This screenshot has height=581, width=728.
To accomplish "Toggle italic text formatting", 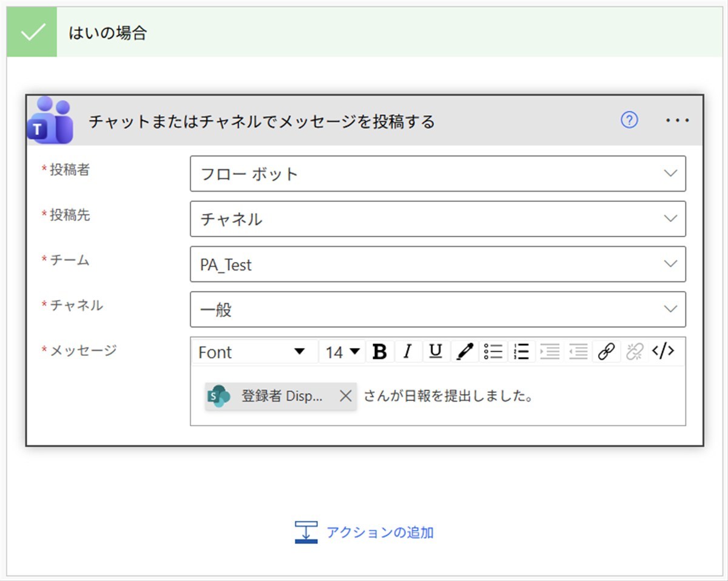I will [x=408, y=352].
